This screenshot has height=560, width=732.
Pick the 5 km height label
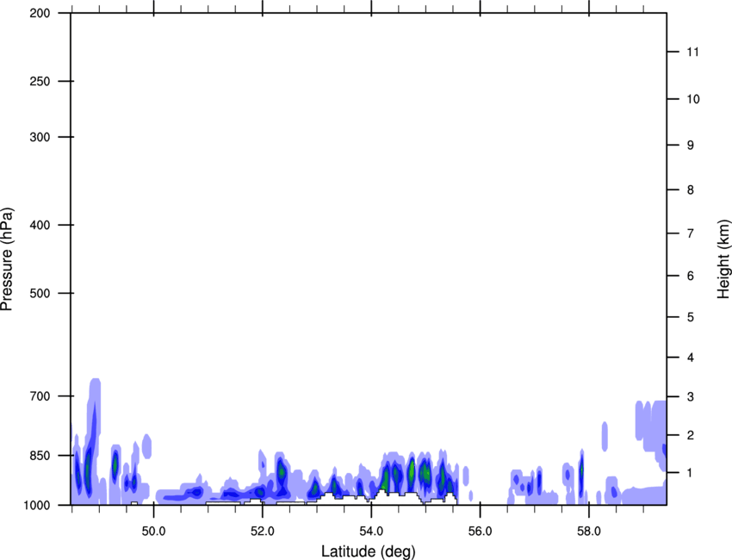pyautogui.click(x=690, y=317)
